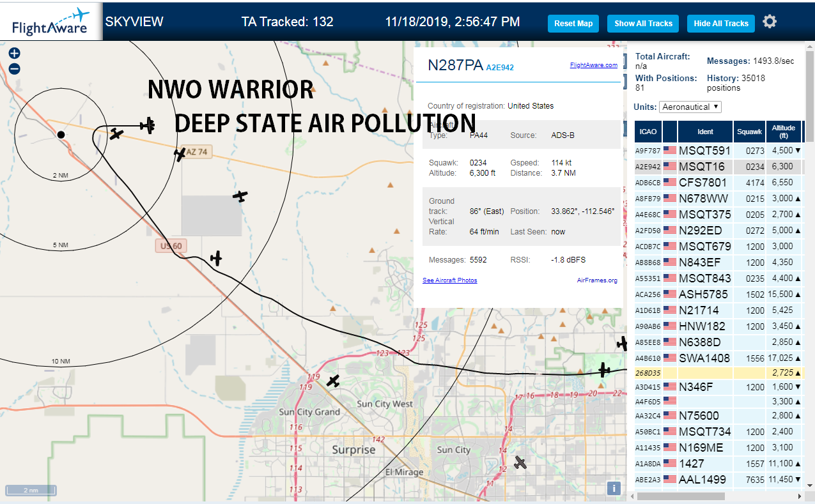Zoom in the map with plus icon

(14, 54)
